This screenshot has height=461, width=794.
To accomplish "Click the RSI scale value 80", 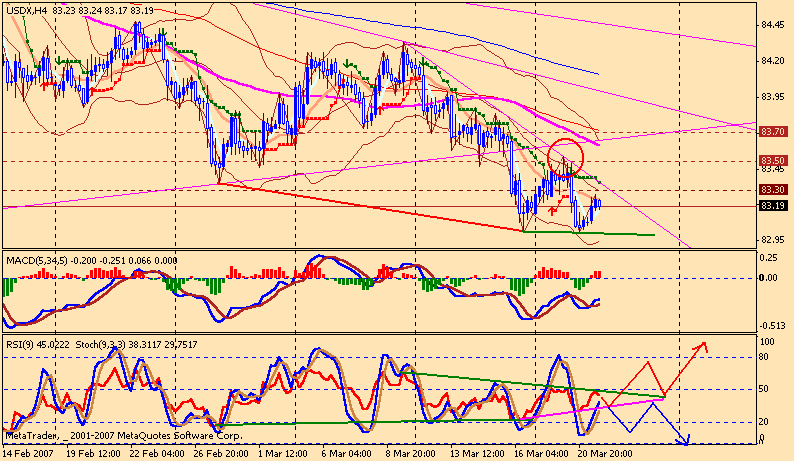I will (764, 357).
